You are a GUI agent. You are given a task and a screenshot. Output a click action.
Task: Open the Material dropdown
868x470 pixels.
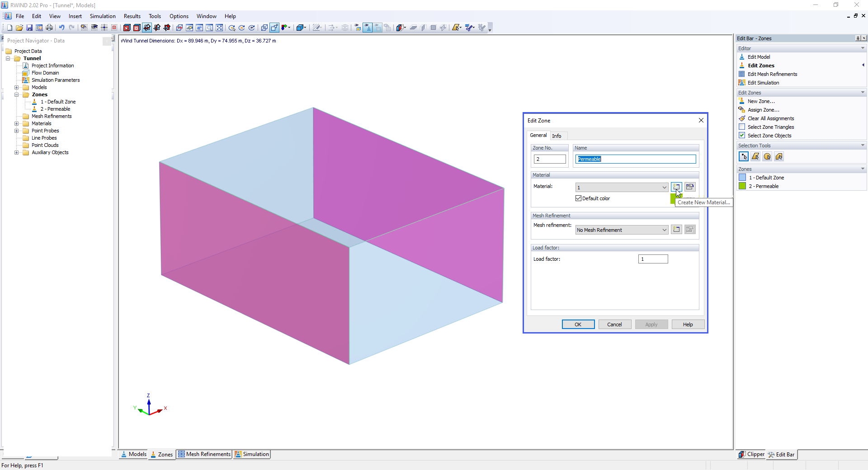622,187
